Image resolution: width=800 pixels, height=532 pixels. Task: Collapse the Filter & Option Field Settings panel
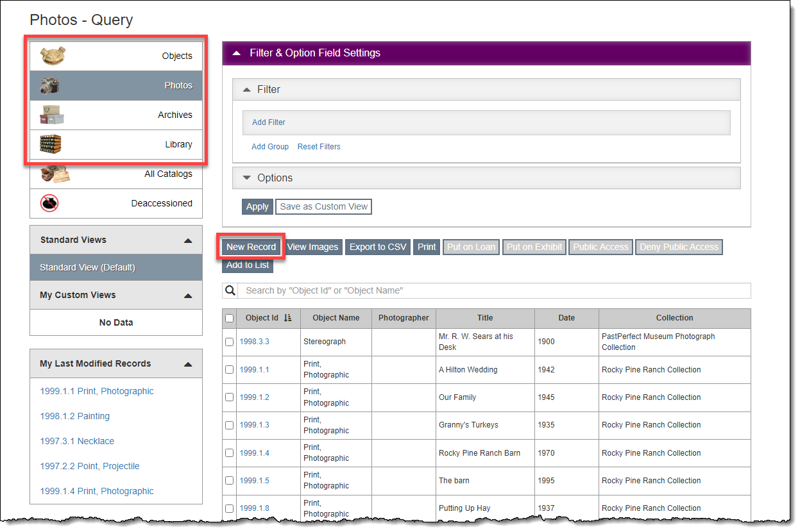pos(237,53)
